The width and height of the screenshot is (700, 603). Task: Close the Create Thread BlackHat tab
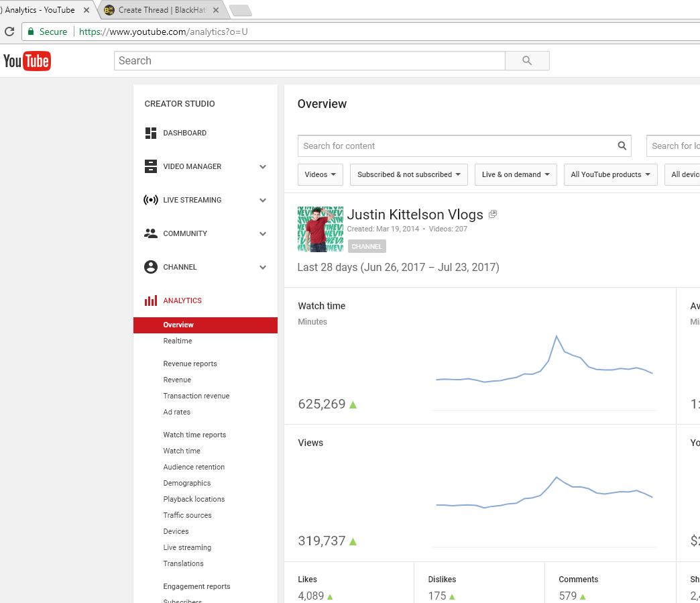click(x=216, y=10)
